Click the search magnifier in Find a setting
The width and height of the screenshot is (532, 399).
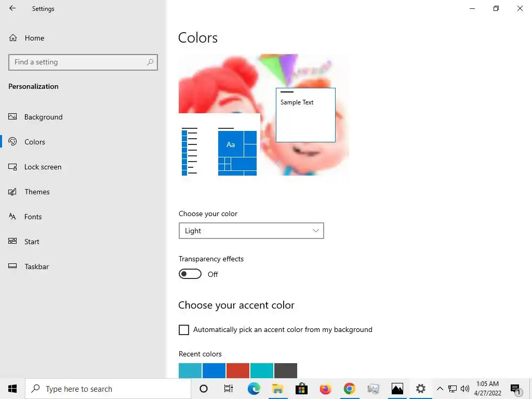pyautogui.click(x=150, y=62)
